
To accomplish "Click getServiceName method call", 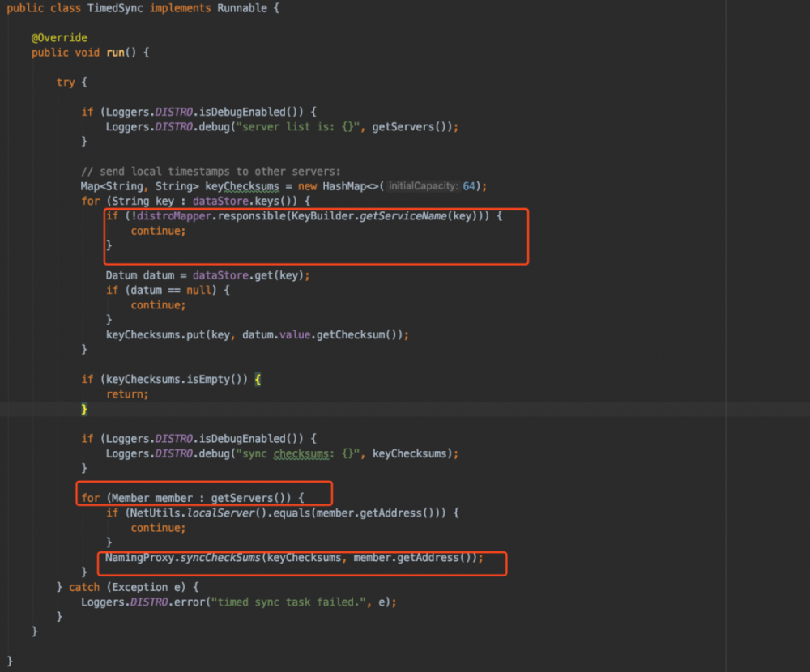I will 403,216.
